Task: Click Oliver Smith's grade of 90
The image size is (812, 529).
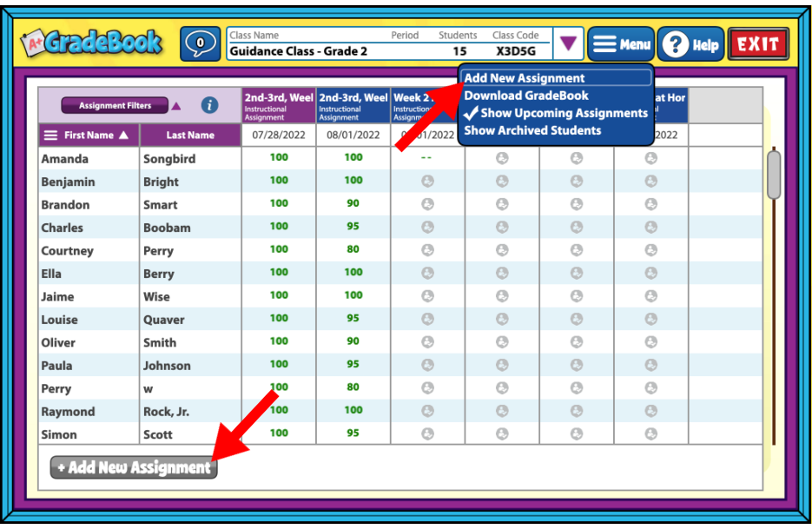Action: [353, 341]
